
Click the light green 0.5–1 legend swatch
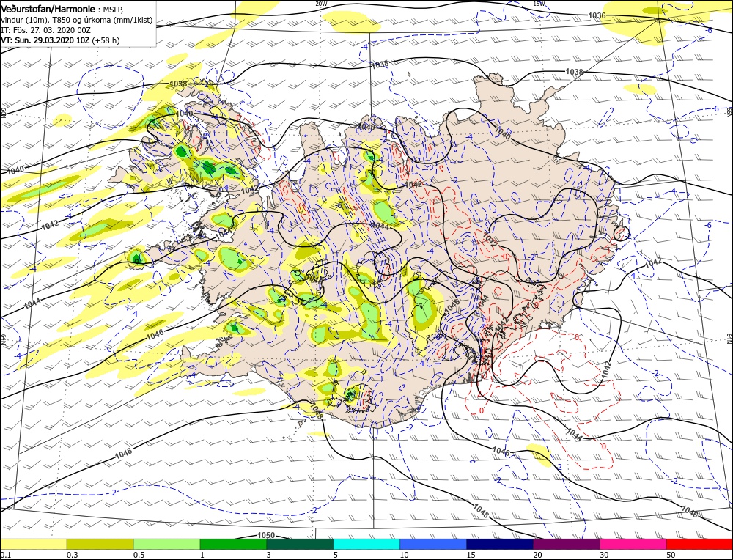[x=167, y=544]
